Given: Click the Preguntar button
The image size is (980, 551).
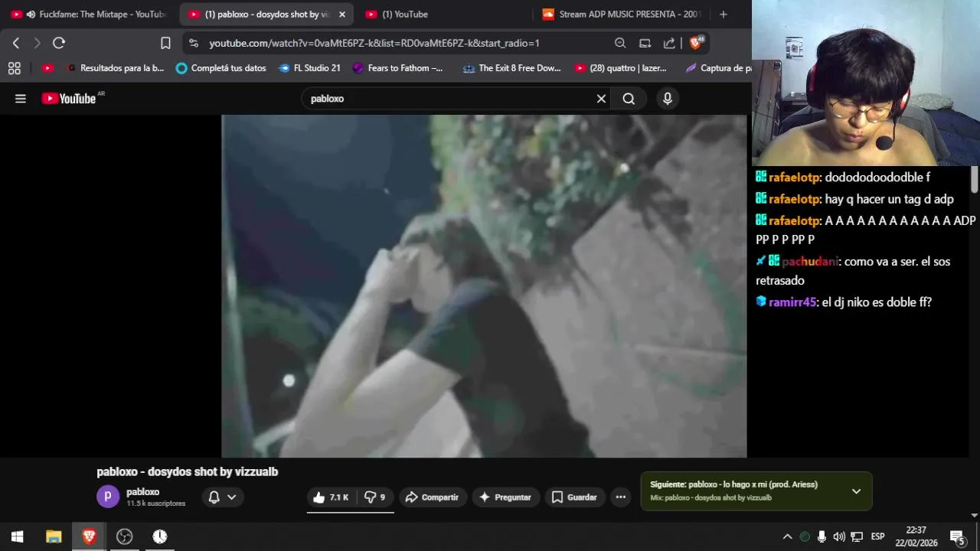Looking at the screenshot, I should click(505, 497).
